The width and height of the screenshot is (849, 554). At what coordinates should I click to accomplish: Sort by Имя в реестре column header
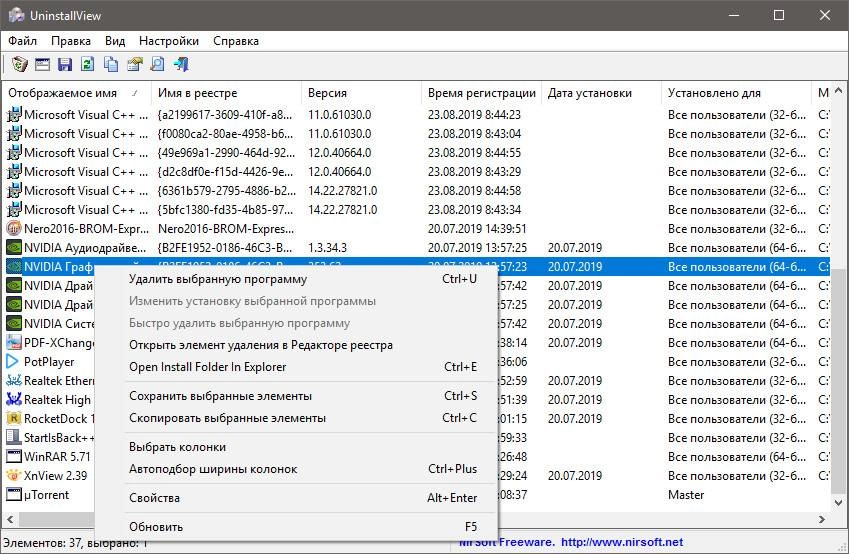226,93
